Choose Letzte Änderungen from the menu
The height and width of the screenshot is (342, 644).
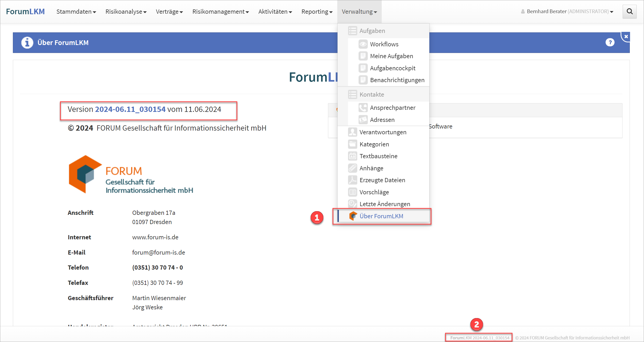385,204
